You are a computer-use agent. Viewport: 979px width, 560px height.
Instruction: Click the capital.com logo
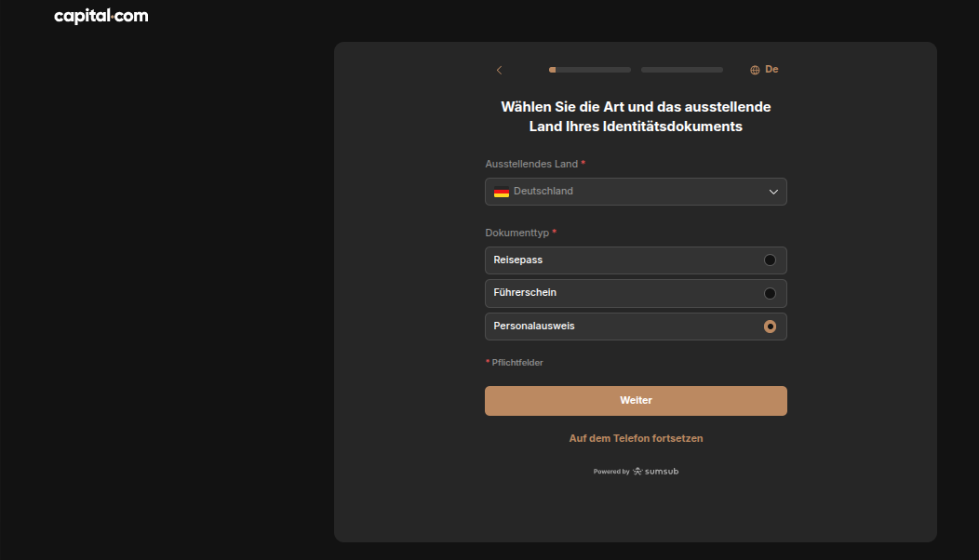tap(101, 16)
